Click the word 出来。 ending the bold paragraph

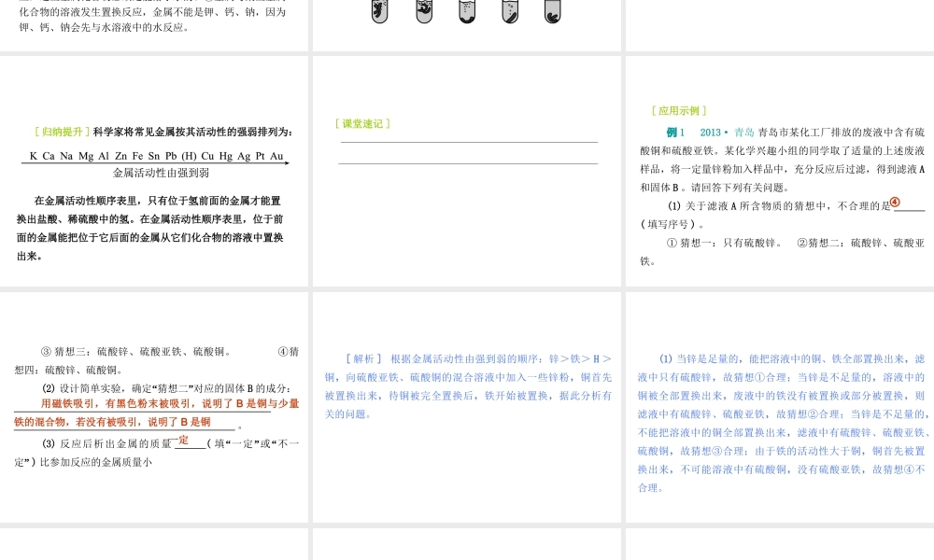29,257
